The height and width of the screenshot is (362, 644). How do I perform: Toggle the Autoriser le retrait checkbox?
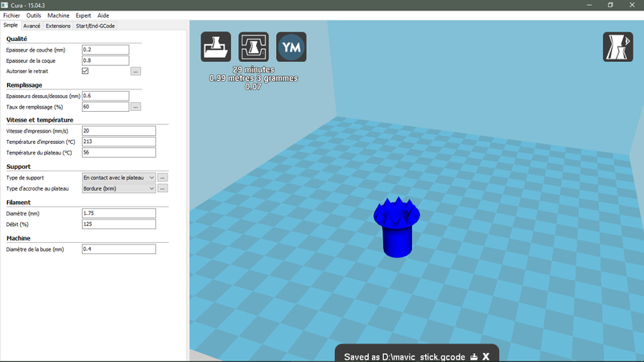point(85,72)
